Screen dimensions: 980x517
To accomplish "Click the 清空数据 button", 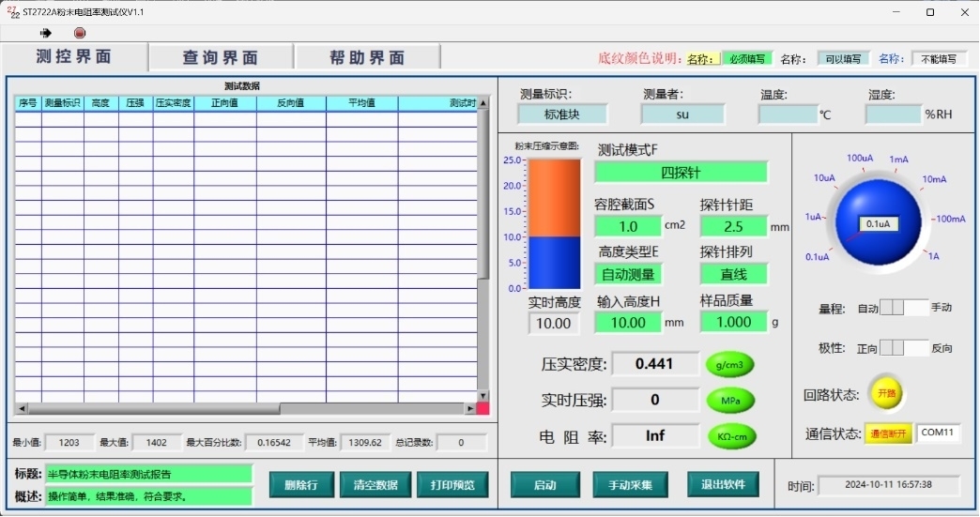I will click(x=375, y=485).
